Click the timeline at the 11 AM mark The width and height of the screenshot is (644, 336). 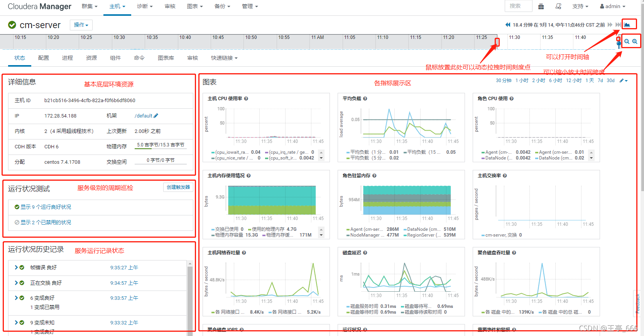317,37
